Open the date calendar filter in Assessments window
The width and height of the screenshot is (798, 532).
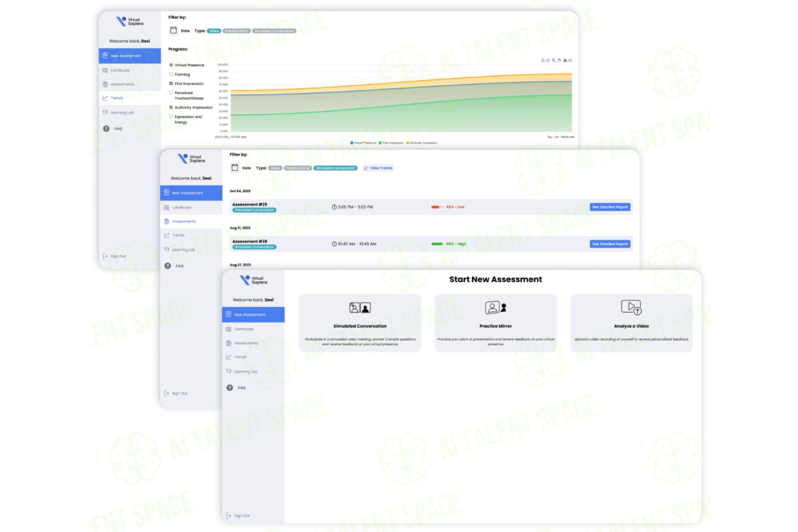click(235, 168)
